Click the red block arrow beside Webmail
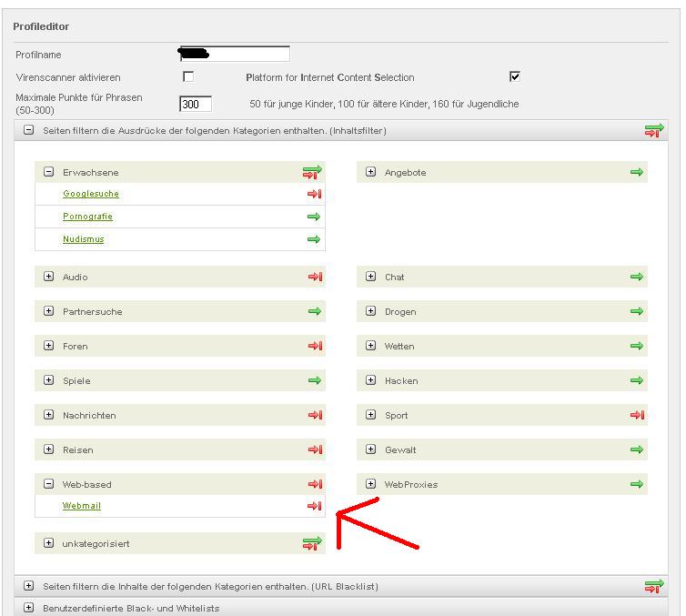This screenshot has width=686, height=616. (x=314, y=506)
